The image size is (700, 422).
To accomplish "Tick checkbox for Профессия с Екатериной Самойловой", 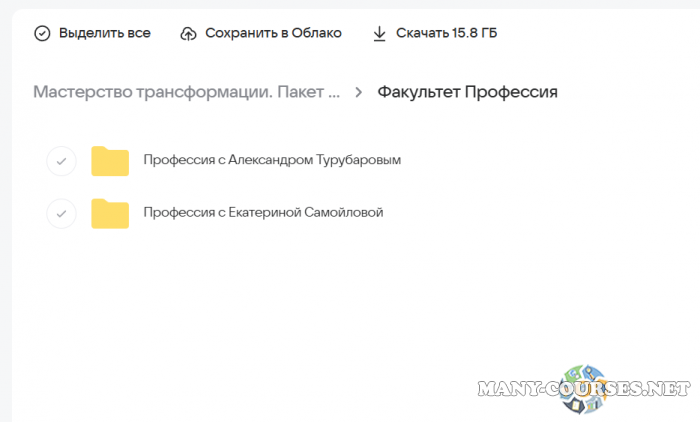I will tap(62, 213).
